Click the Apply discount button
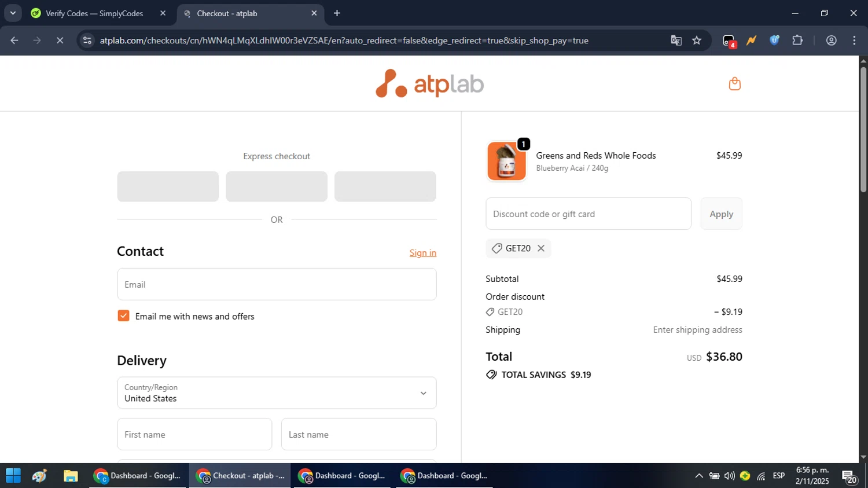Image resolution: width=868 pixels, height=488 pixels. tap(721, 214)
